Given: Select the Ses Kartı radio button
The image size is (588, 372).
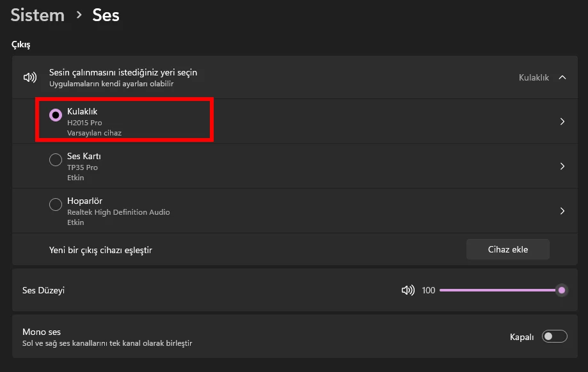Looking at the screenshot, I should pyautogui.click(x=56, y=160).
